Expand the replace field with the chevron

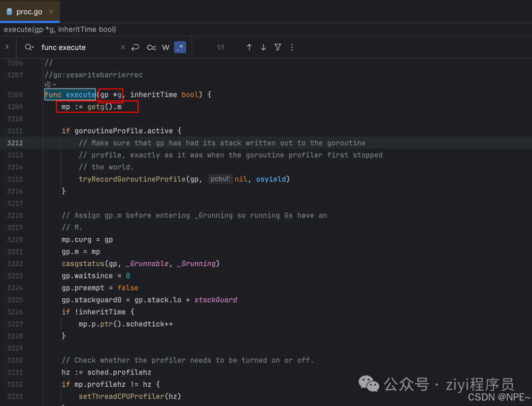(x=7, y=47)
